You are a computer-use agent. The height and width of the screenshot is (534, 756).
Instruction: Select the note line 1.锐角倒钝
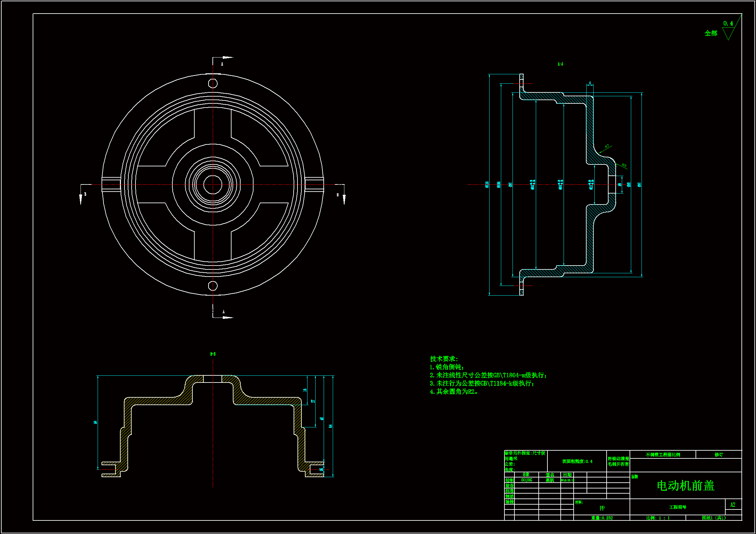click(447, 367)
